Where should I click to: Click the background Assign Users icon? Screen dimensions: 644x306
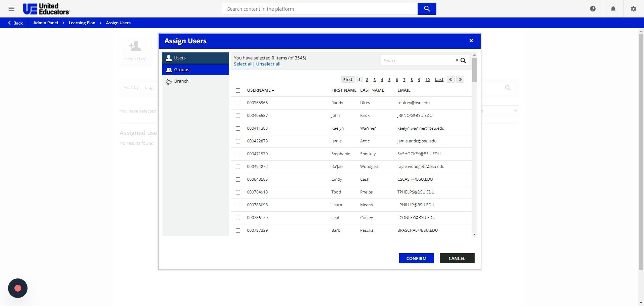(136, 51)
